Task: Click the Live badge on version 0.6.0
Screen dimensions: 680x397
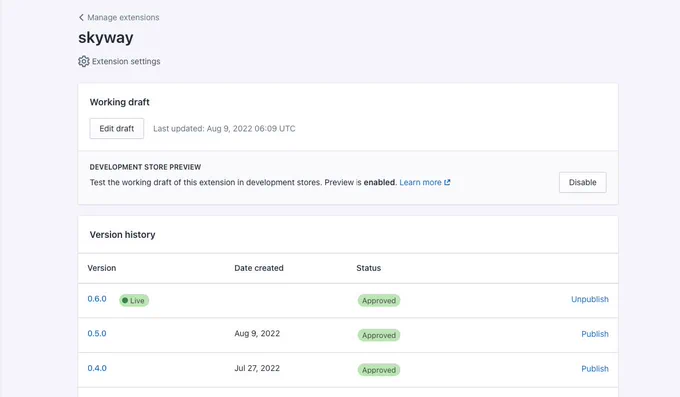Action: pyautogui.click(x=134, y=300)
